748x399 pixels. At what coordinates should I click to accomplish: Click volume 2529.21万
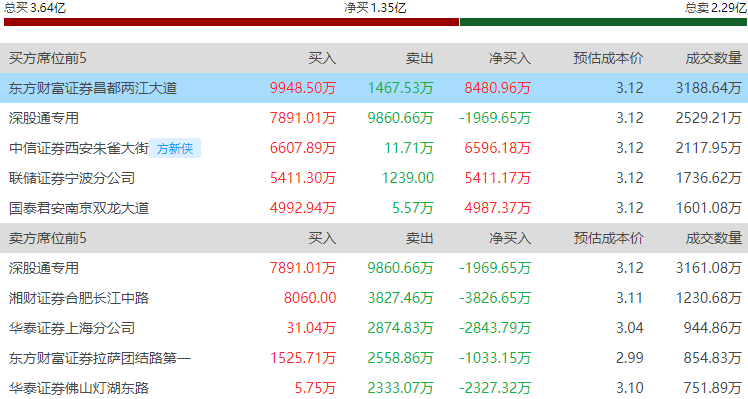pos(709,118)
